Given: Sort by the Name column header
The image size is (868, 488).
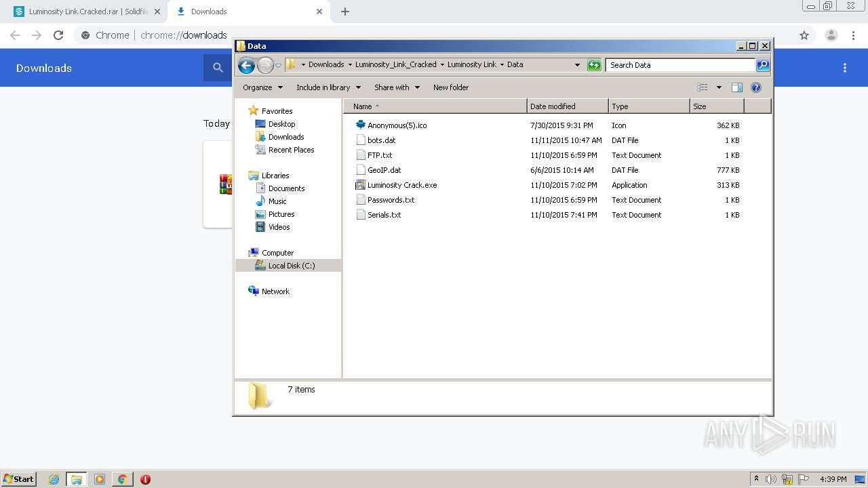Looking at the screenshot, I should tap(435, 106).
